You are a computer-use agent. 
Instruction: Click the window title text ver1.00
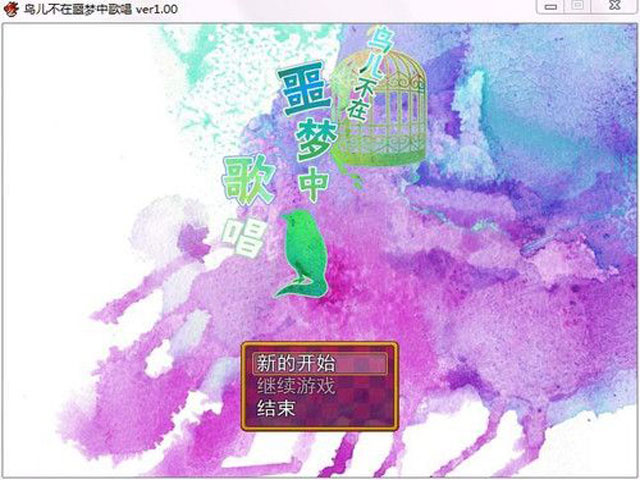157,9
